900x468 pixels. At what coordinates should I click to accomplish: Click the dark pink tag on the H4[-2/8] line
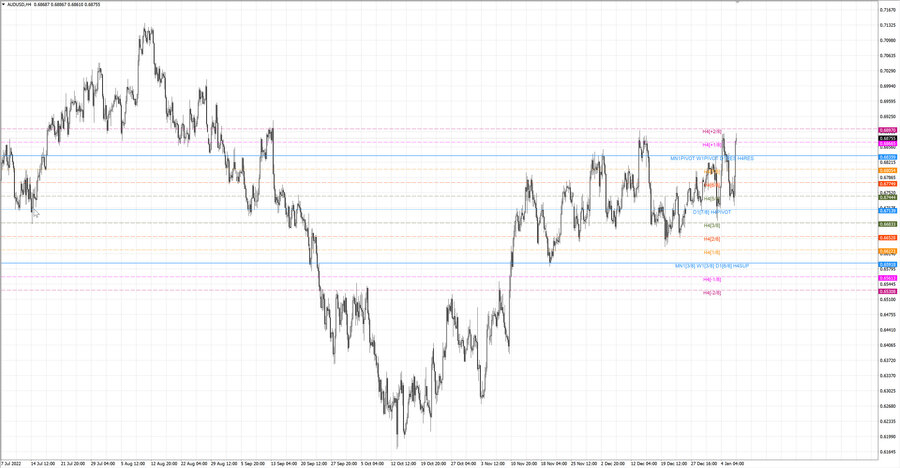(x=888, y=291)
